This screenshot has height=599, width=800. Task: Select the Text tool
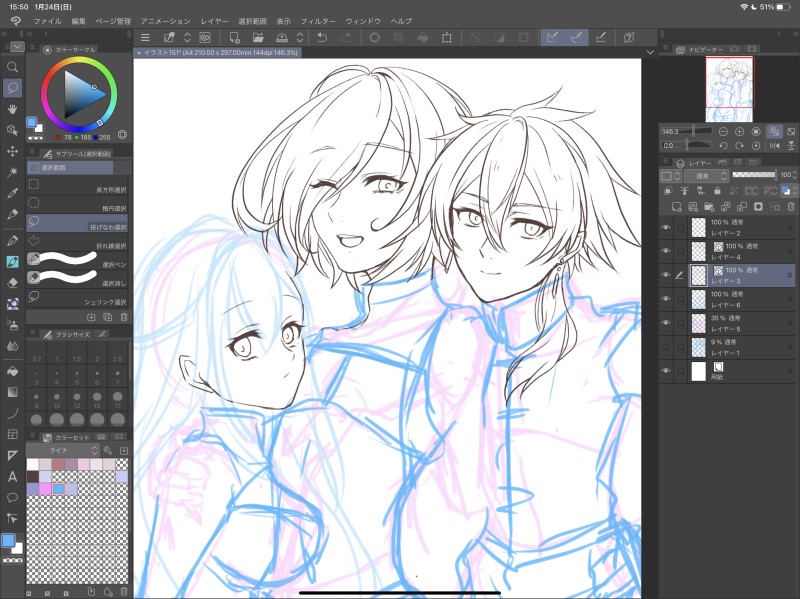pyautogui.click(x=13, y=477)
